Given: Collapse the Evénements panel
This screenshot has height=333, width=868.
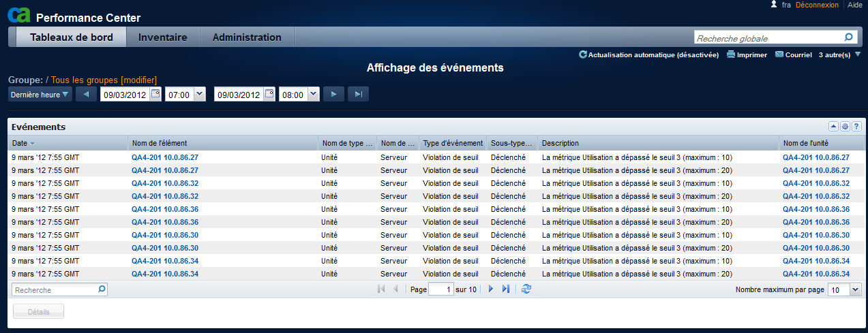Looking at the screenshot, I should tap(833, 127).
